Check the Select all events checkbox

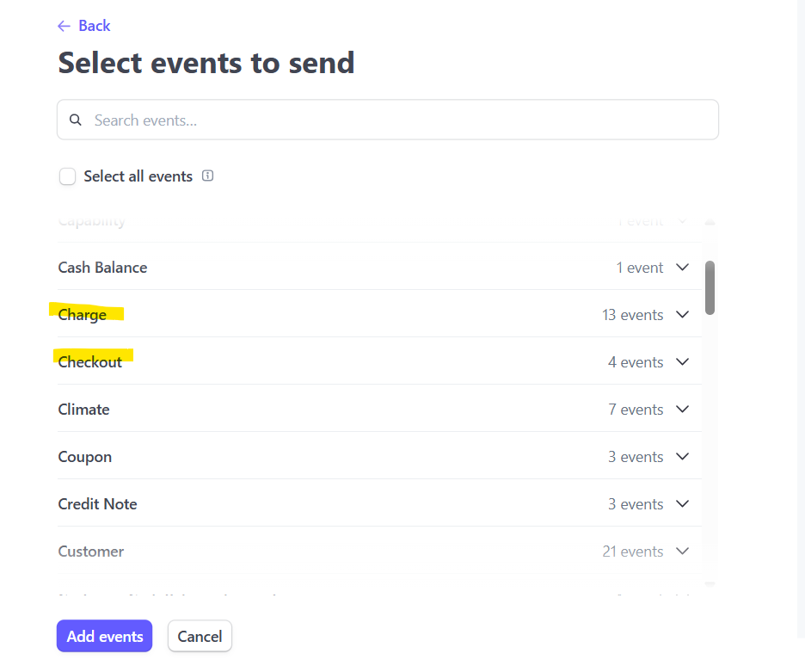[x=67, y=176]
